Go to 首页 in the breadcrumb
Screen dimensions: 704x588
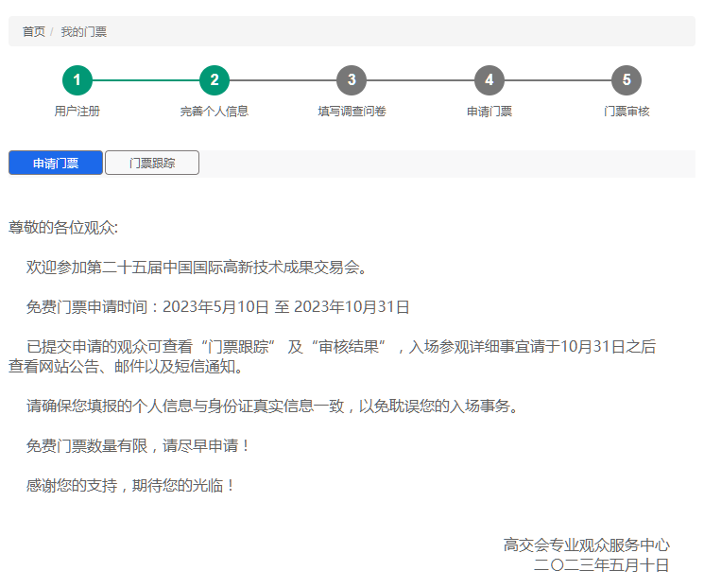pos(34,32)
